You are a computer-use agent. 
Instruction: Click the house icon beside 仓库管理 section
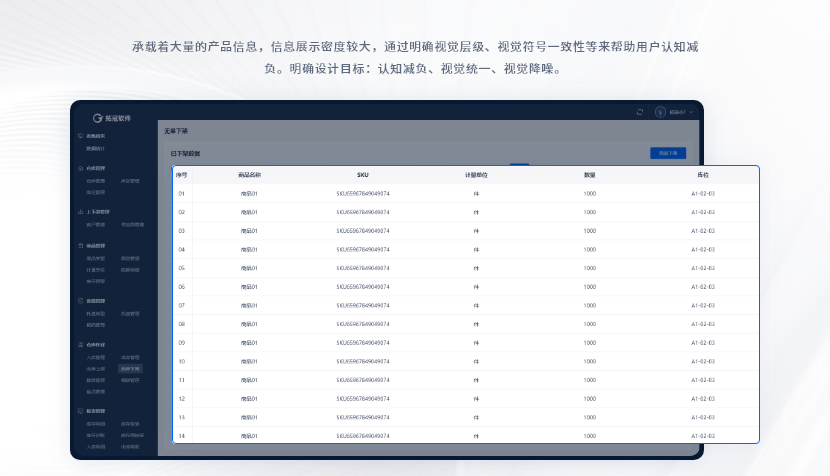80,168
